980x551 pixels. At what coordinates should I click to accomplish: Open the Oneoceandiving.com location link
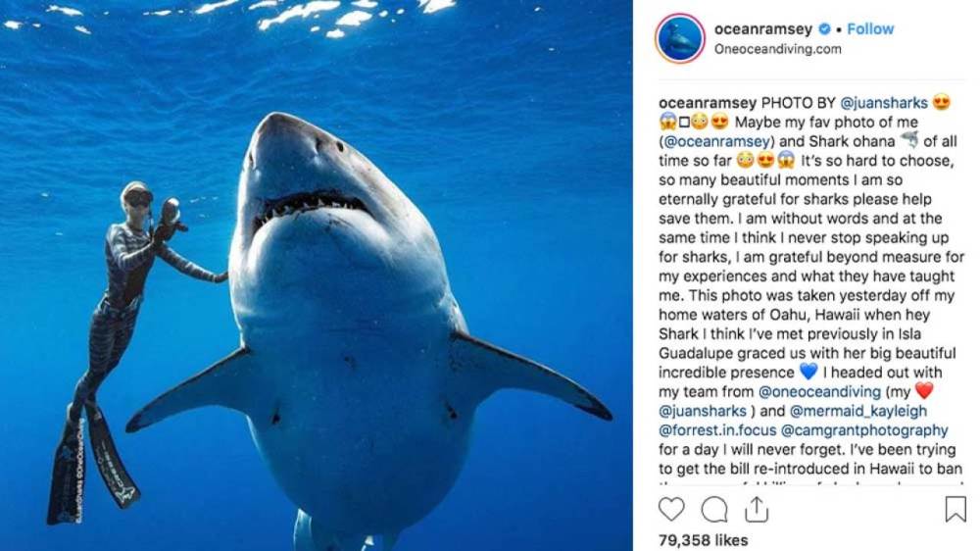coord(777,49)
